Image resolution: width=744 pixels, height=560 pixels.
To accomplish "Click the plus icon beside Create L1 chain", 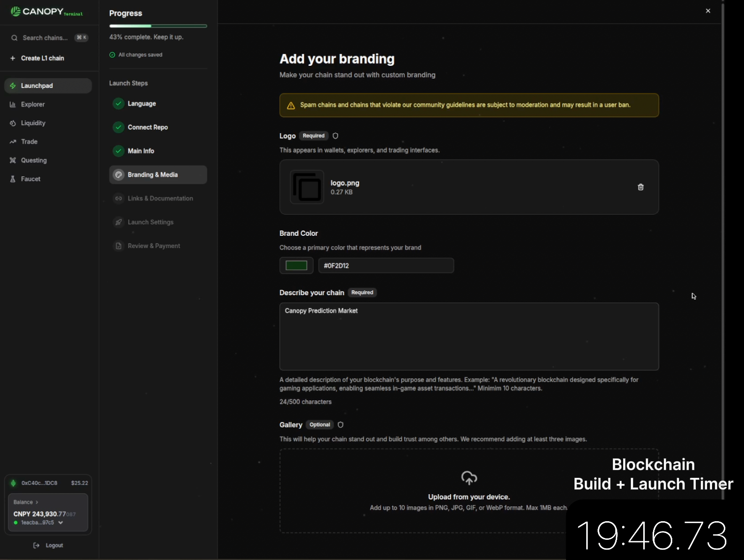I will 13,58.
